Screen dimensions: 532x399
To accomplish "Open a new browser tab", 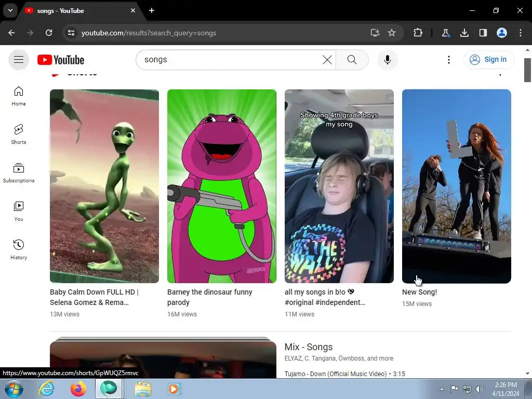I will (152, 10).
